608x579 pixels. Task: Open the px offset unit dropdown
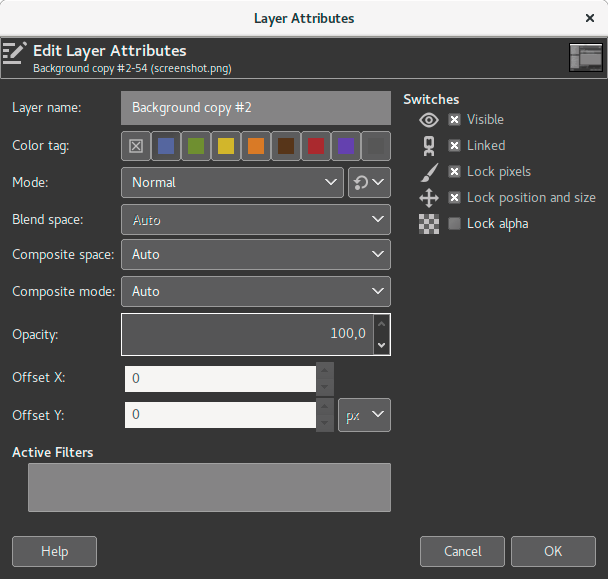point(364,415)
